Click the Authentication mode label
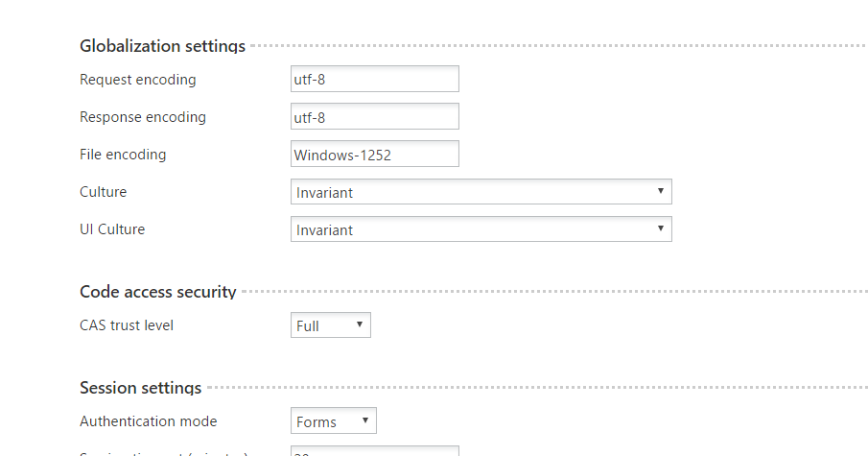 148,421
